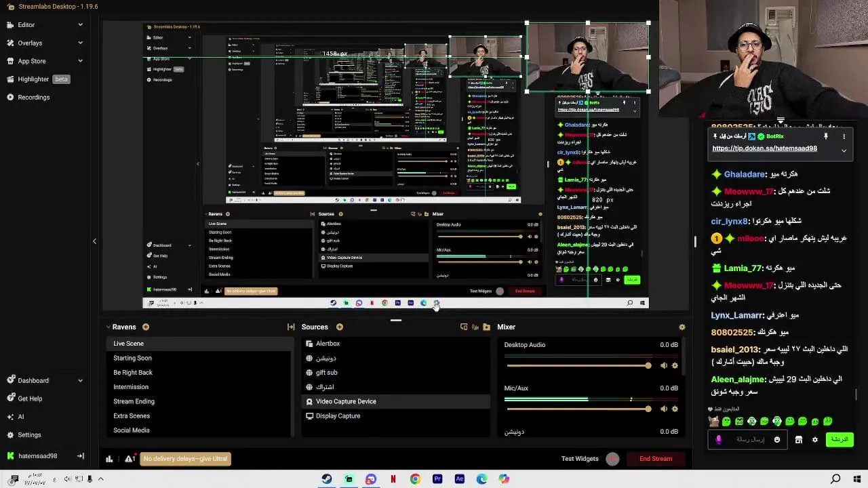Select the Intermission scene
Screen dimensions: 868x488
tap(199, 387)
